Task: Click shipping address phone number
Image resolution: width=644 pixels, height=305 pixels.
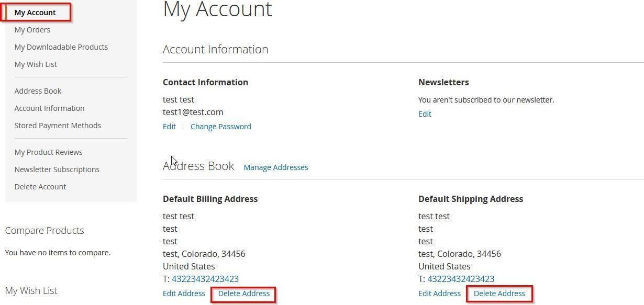Action: 461,279
